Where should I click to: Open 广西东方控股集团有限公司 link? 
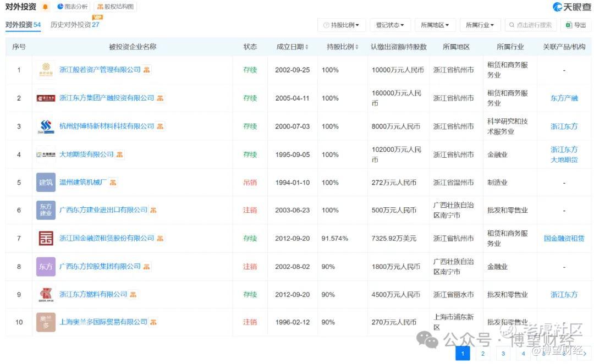click(100, 267)
